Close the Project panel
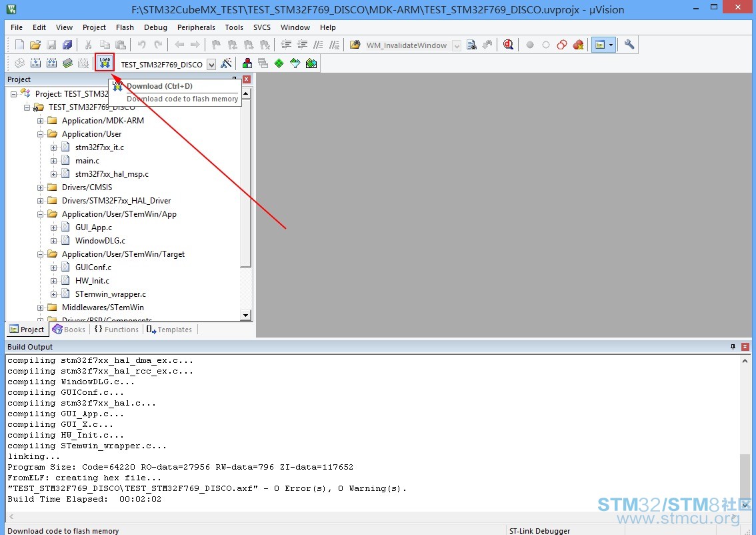The height and width of the screenshot is (535, 756). click(x=247, y=79)
